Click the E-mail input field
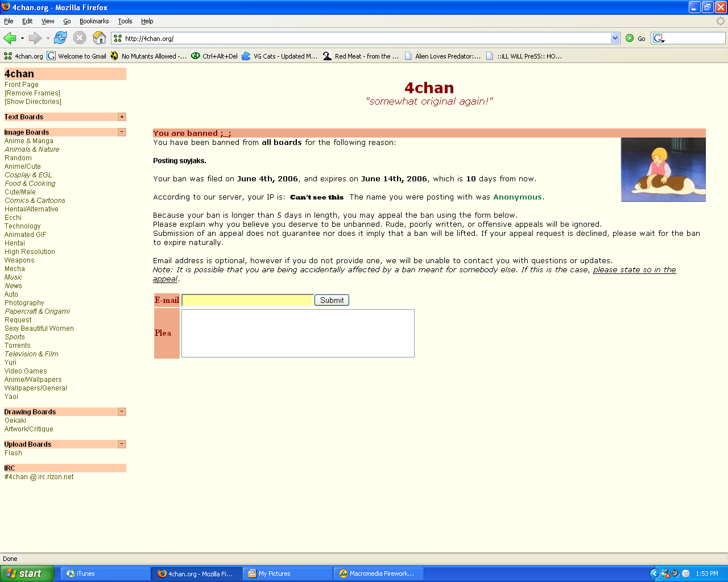The height and width of the screenshot is (582, 728). point(247,300)
